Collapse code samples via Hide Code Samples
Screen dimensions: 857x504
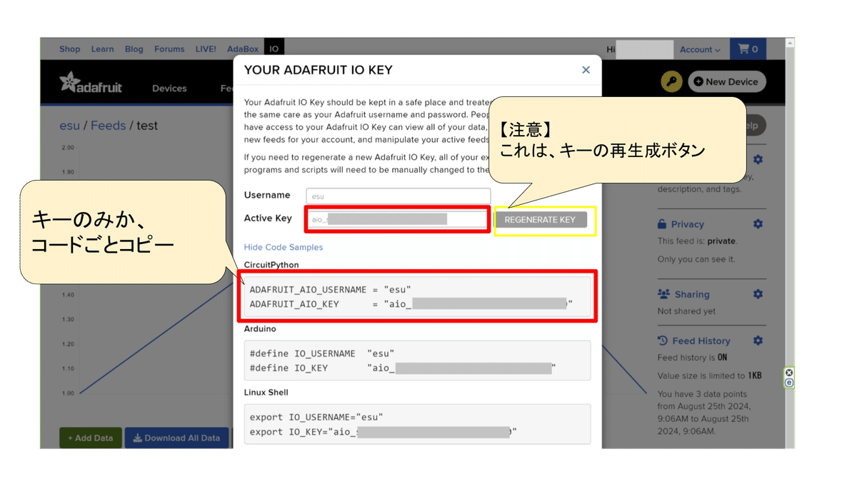(284, 246)
